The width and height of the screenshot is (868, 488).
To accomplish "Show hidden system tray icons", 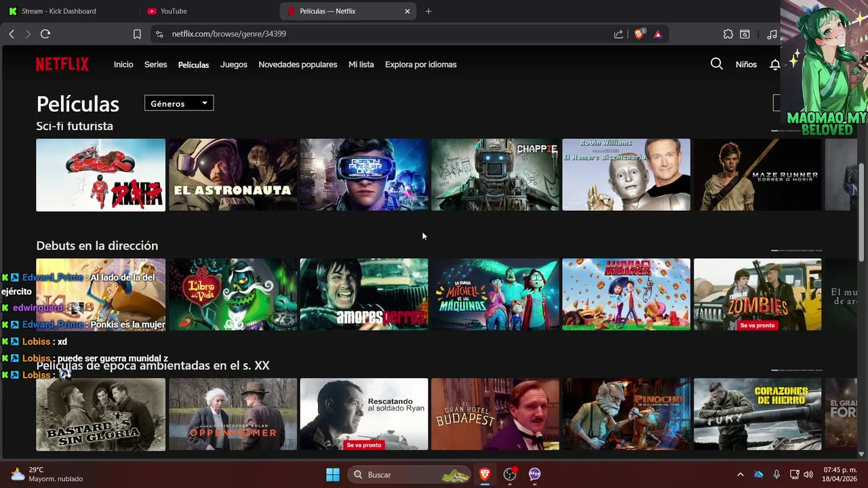I will [x=740, y=474].
